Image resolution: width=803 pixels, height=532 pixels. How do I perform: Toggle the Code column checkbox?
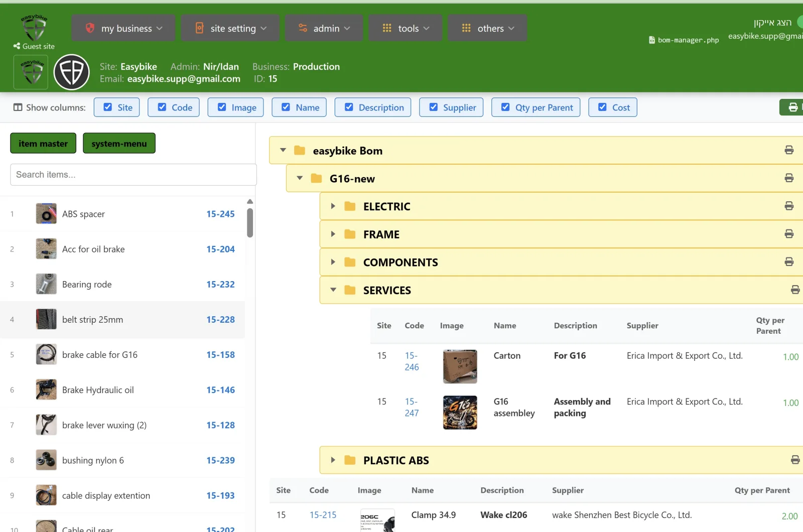tap(162, 107)
